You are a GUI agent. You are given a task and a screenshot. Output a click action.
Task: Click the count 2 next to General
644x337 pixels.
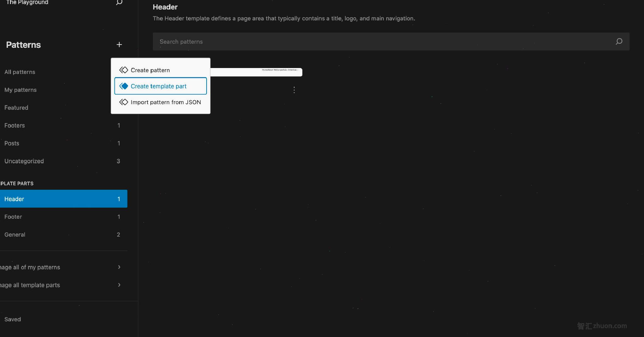click(119, 235)
